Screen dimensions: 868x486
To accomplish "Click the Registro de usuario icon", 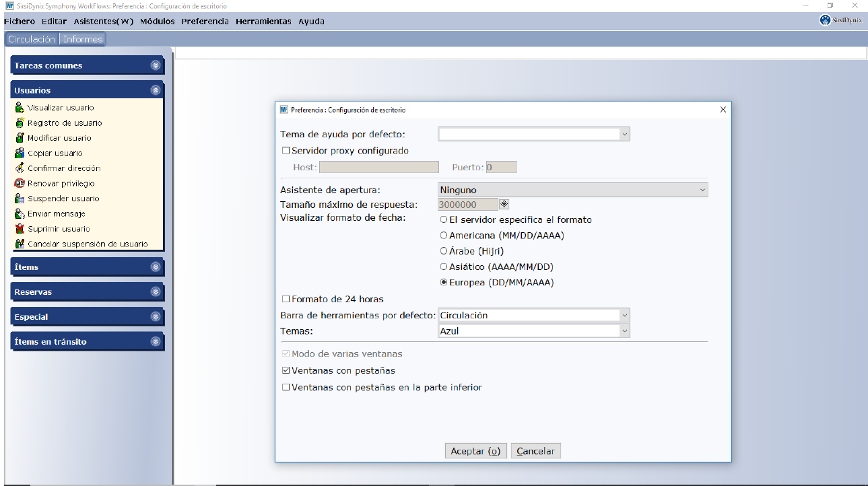I will [20, 123].
